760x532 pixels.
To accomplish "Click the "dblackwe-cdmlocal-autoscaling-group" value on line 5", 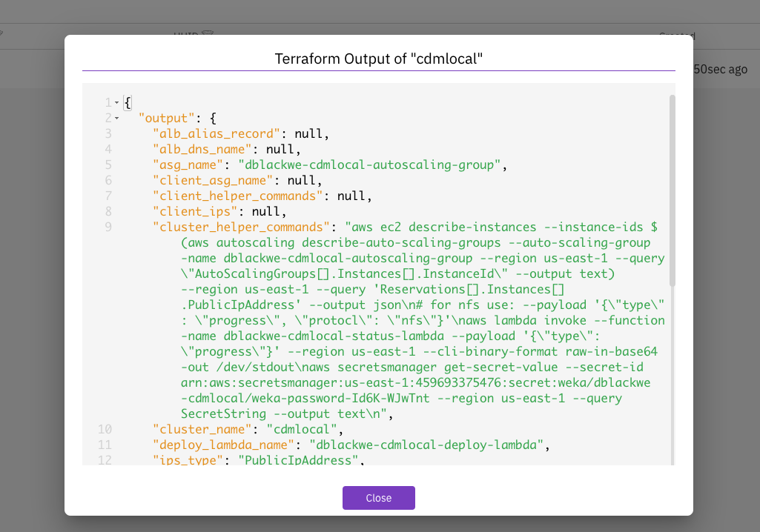I will [x=371, y=164].
